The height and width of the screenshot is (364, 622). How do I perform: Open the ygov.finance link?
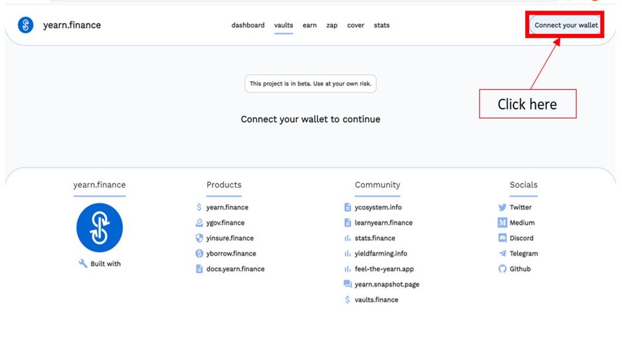(x=225, y=223)
